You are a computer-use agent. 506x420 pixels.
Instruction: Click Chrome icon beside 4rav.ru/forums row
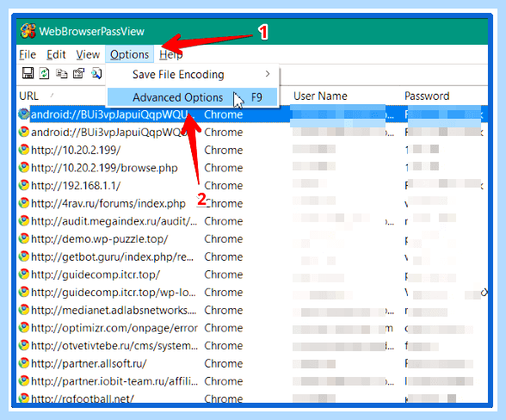pos(24,203)
